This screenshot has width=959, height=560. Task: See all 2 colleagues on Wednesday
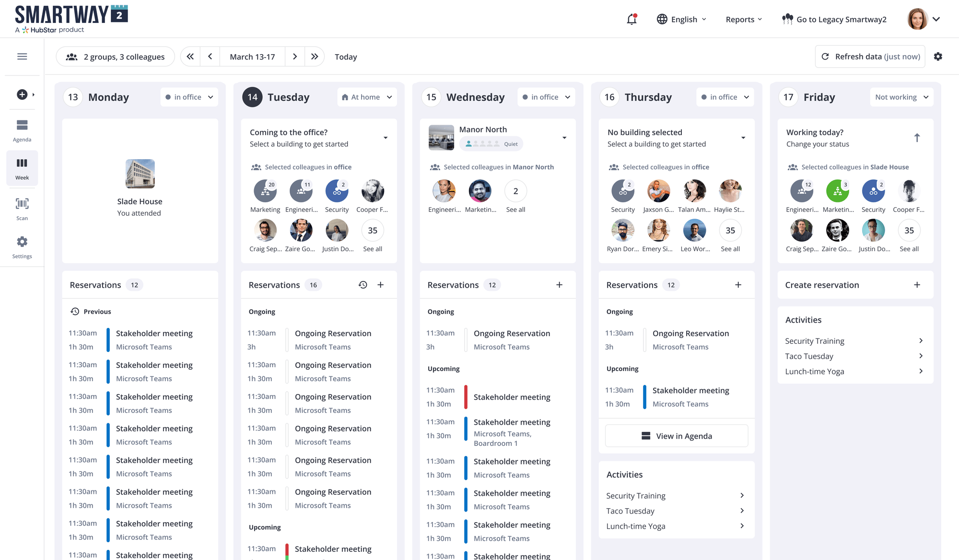click(515, 191)
